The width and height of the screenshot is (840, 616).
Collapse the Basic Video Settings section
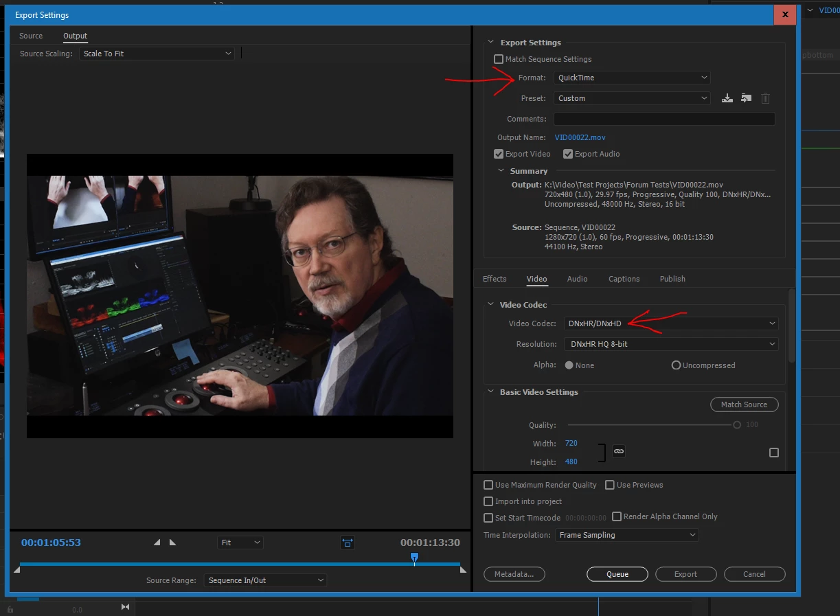click(x=490, y=392)
